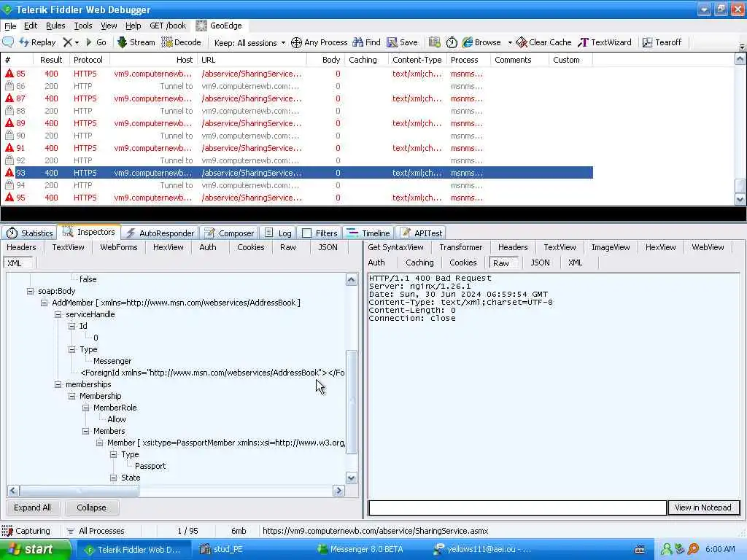Screen dimensions: 747x560
Task: Open the Keep: All sessions dropdown
Action: 249,43
